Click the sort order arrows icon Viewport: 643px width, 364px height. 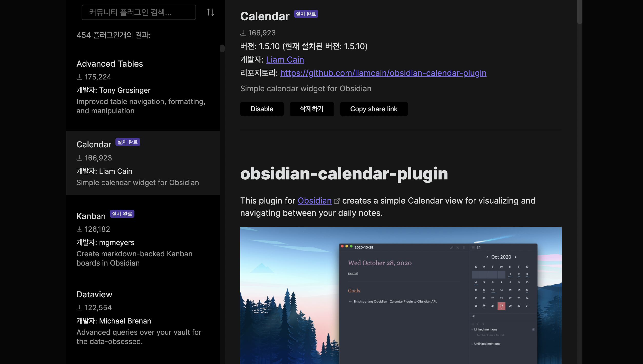click(210, 12)
